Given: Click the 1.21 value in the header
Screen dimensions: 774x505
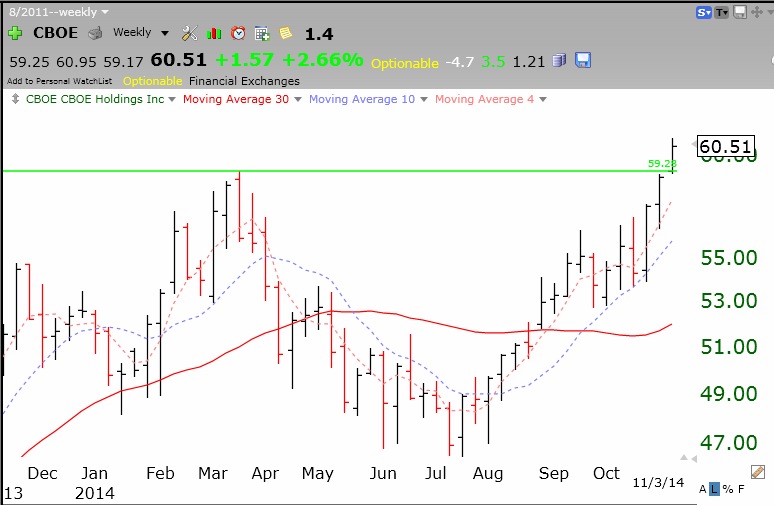Looking at the screenshot, I should (529, 62).
